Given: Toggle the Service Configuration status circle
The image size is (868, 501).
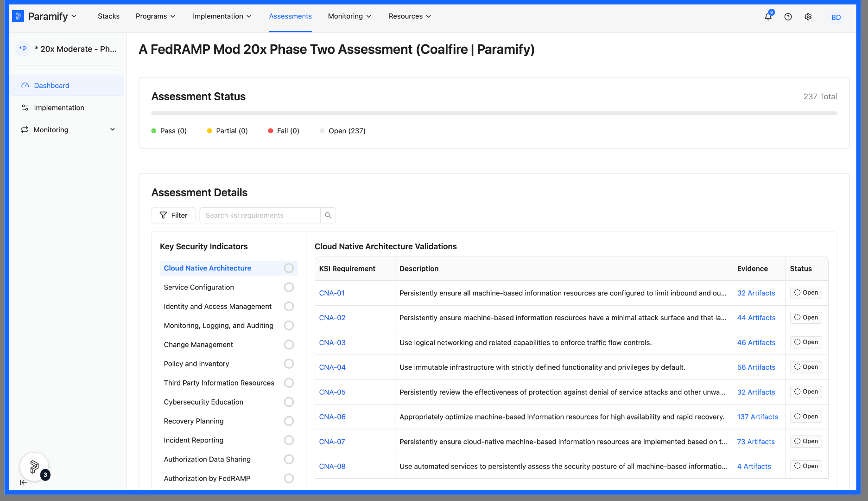Looking at the screenshot, I should (289, 287).
